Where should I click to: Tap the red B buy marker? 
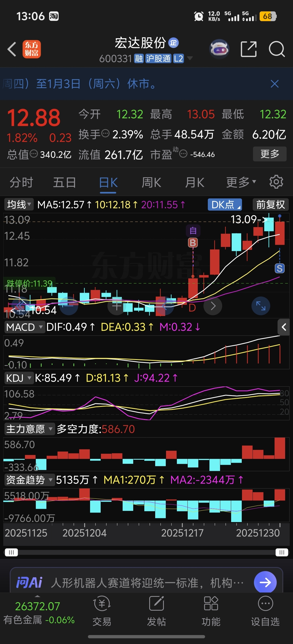coord(193,243)
